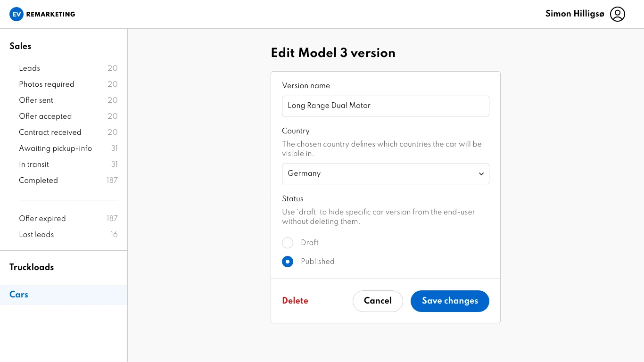Click the Cancel button

(x=378, y=301)
